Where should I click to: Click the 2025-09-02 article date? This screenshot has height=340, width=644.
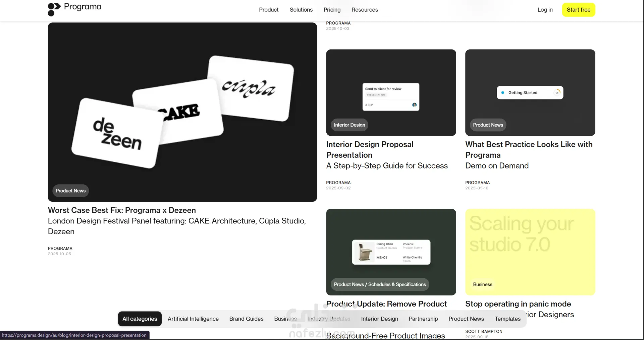click(x=338, y=188)
